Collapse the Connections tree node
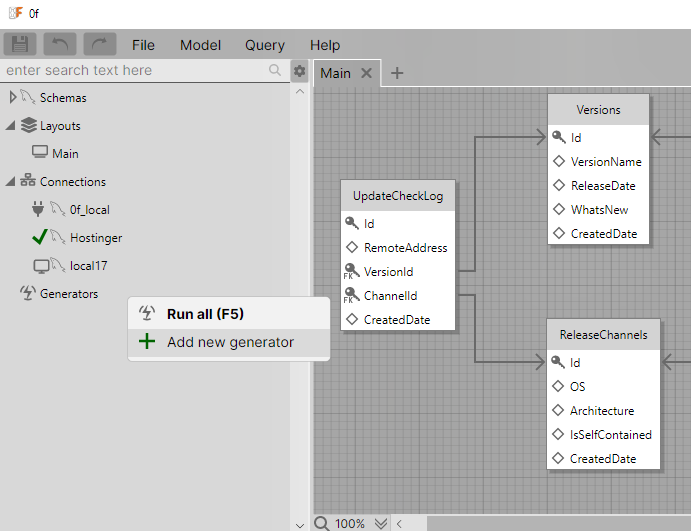Image resolution: width=691 pixels, height=531 pixels. click(x=11, y=181)
